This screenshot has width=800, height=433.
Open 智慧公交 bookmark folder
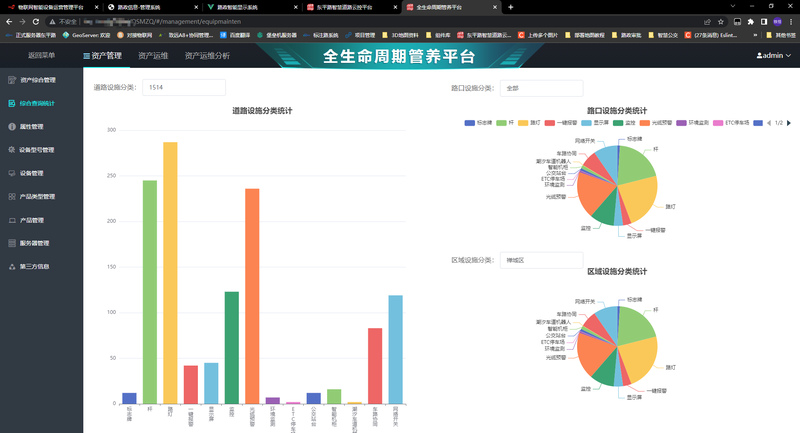point(663,35)
